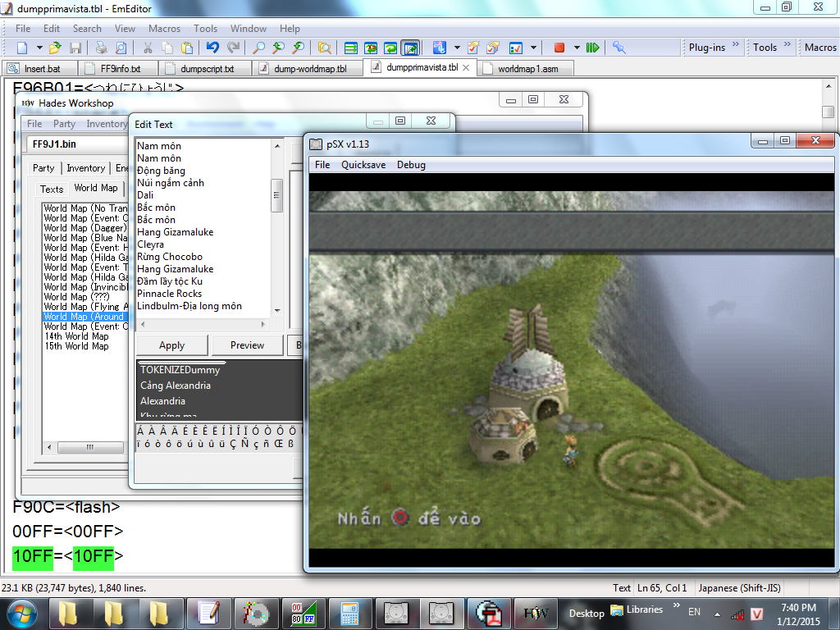Click the Find magnifier icon
840x630 pixels.
258,48
